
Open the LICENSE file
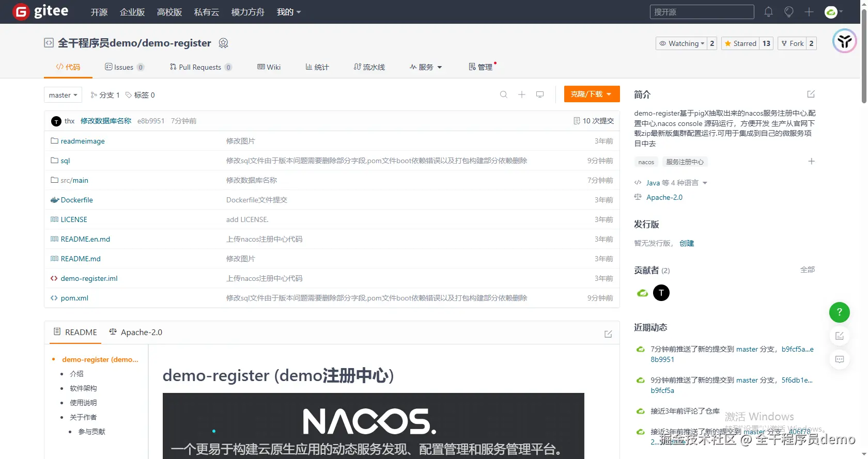pos(74,219)
